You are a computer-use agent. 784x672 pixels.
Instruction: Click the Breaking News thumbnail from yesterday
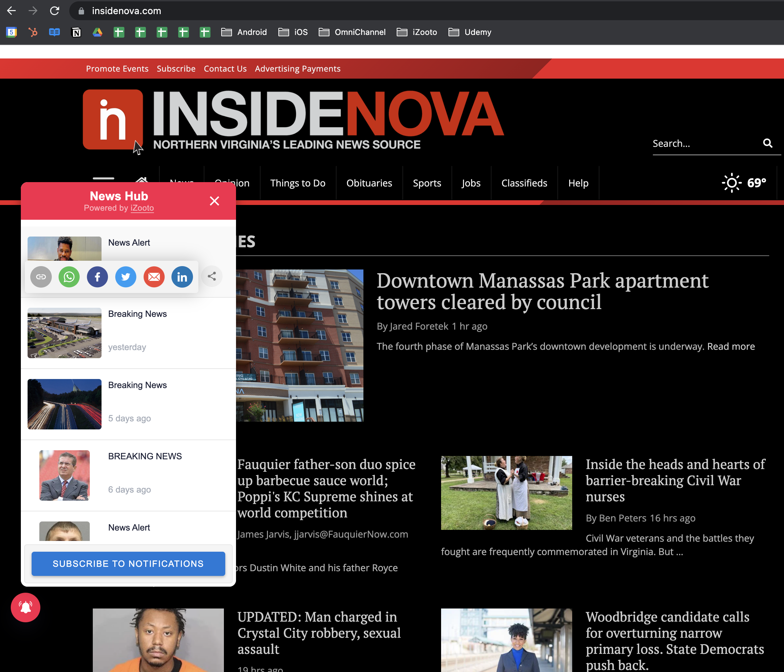pos(64,332)
